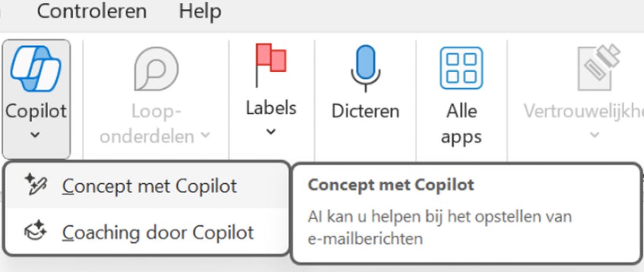Click the Dicteren text label
The width and height of the screenshot is (644, 272).
[366, 111]
